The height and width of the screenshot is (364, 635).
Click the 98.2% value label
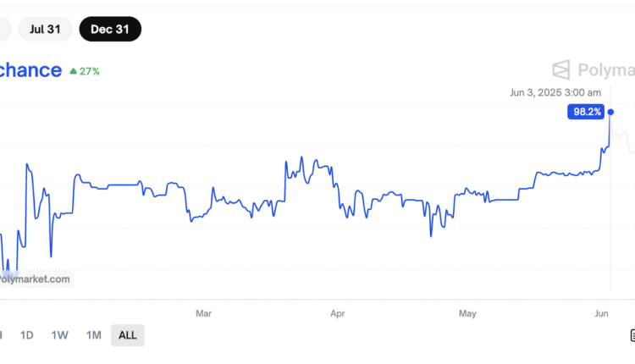[x=587, y=112]
